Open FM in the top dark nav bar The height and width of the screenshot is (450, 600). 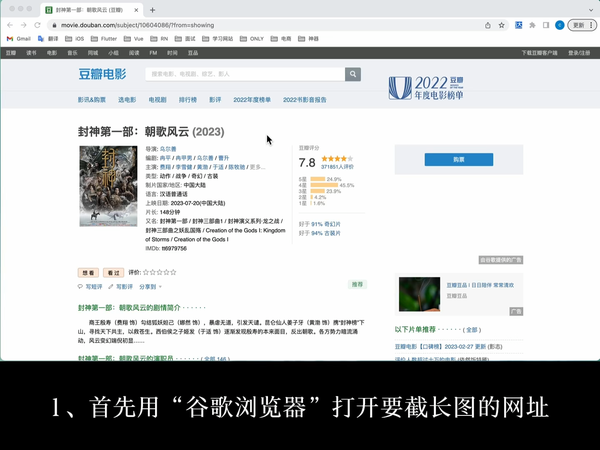click(153, 53)
